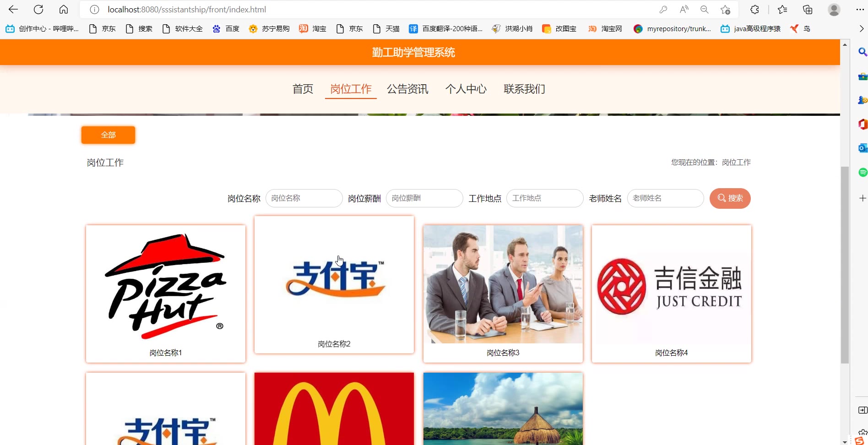The height and width of the screenshot is (445, 868).
Task: Open the 天猫 bookmark
Action: point(386,29)
